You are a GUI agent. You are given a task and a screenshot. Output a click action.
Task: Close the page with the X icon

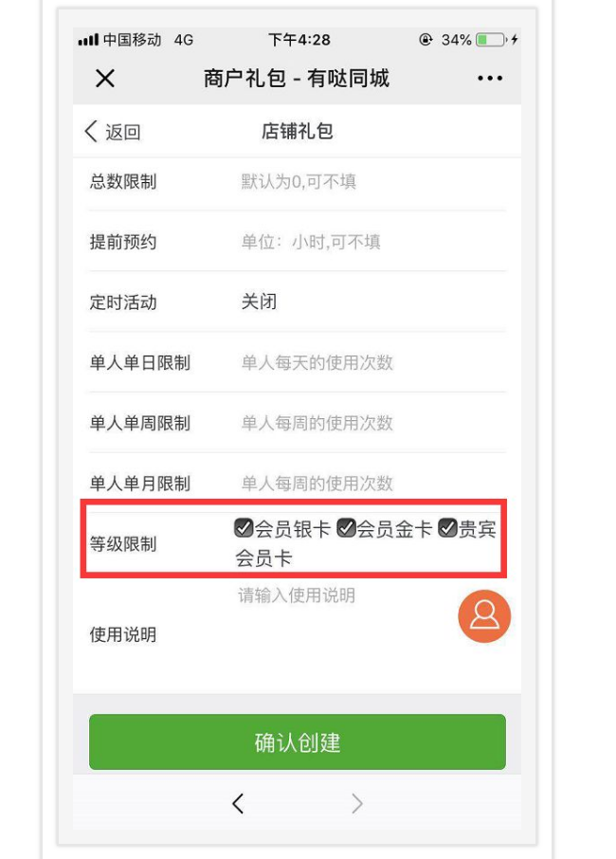(x=104, y=79)
